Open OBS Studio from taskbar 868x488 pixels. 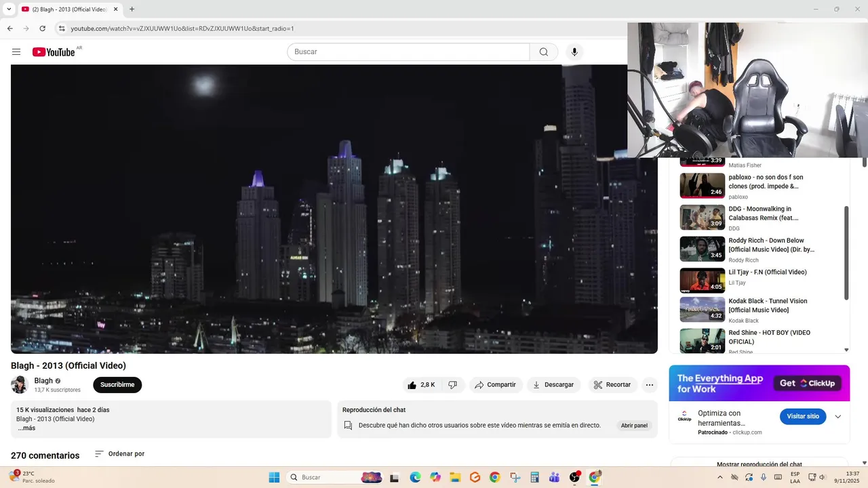[x=574, y=477]
